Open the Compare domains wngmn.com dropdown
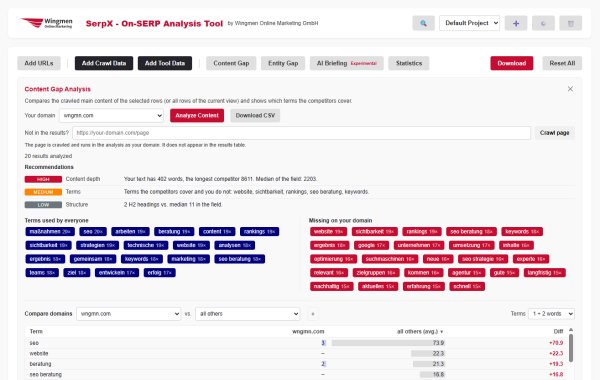Viewport: 600px width, 380px height. coord(129,314)
